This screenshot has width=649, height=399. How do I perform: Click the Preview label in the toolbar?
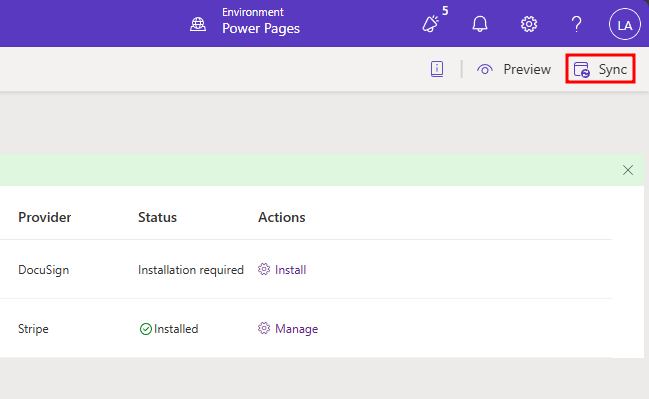click(x=527, y=69)
